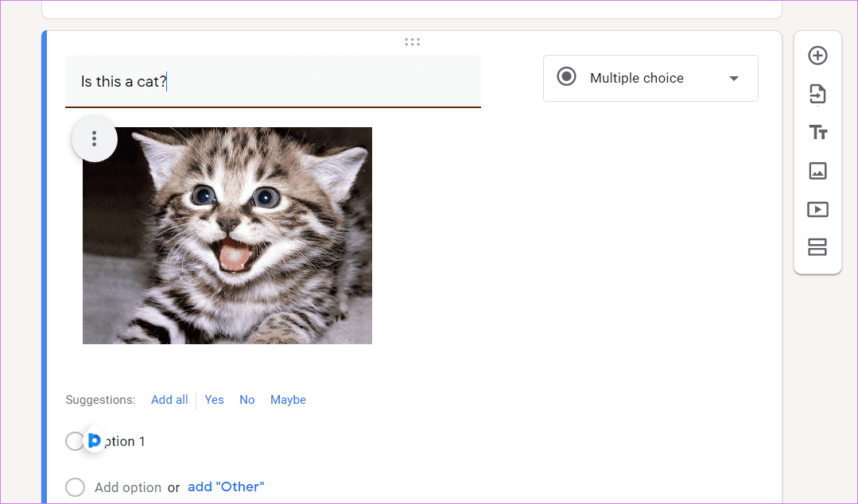Expand the dropdown arrow beside Multiple choice
The width and height of the screenshot is (858, 504).
pyautogui.click(x=734, y=79)
